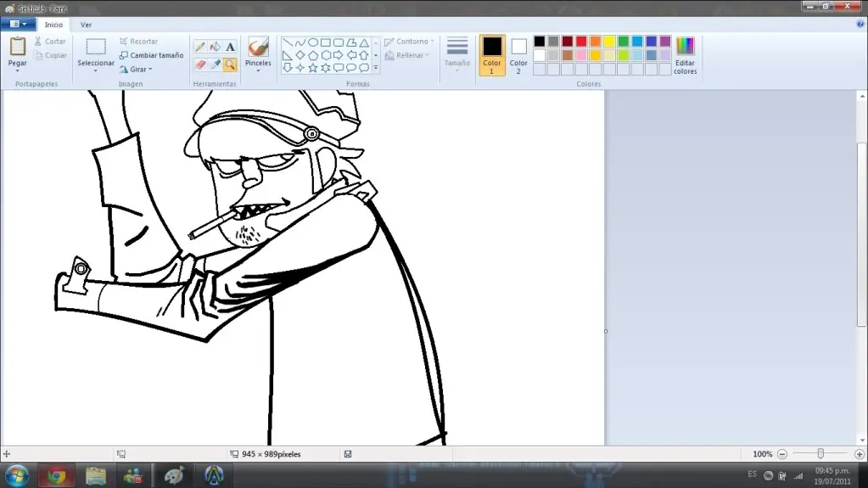The height and width of the screenshot is (488, 868).
Task: Pick the purple color swatch
Action: (x=665, y=42)
